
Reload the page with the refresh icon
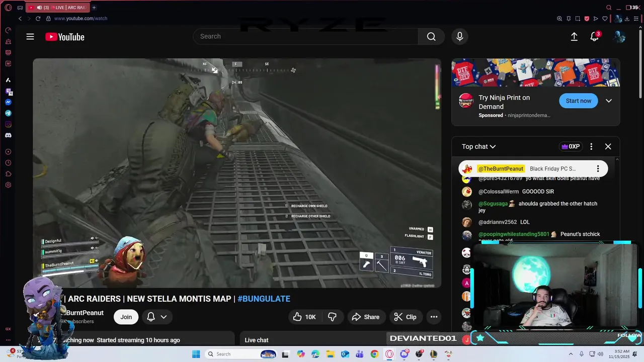pyautogui.click(x=38, y=19)
